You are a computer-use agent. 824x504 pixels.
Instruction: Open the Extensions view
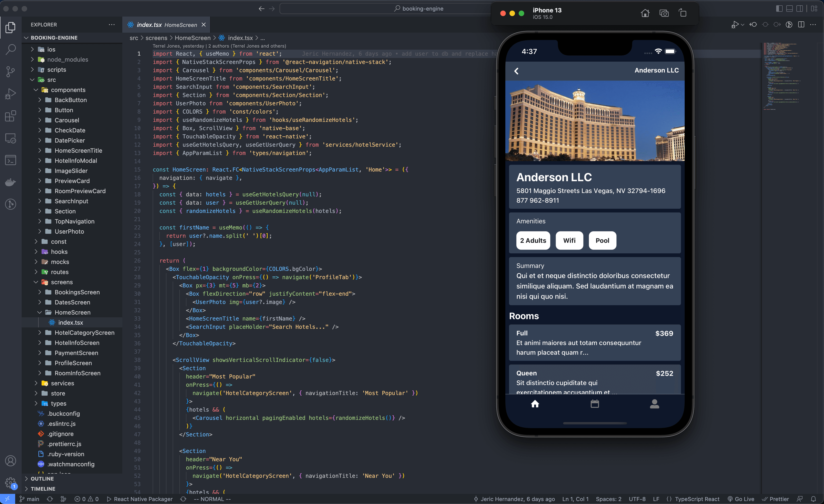coord(10,116)
